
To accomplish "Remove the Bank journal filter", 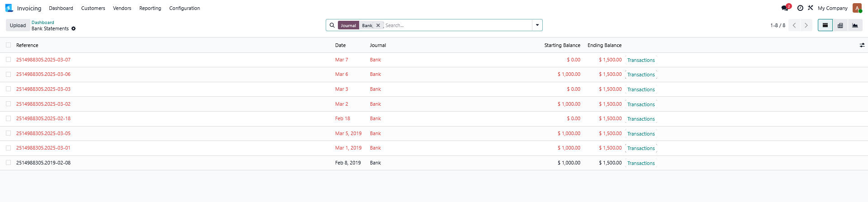I will click(378, 25).
